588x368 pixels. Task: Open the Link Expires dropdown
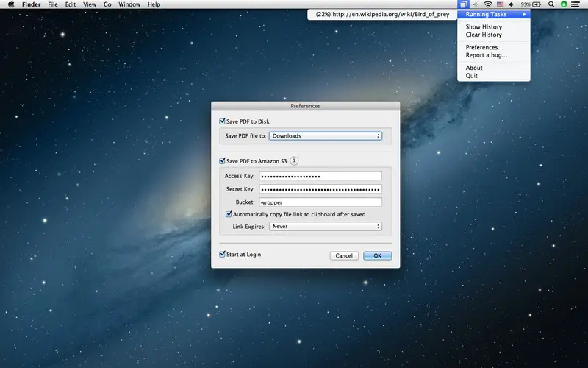(326, 227)
